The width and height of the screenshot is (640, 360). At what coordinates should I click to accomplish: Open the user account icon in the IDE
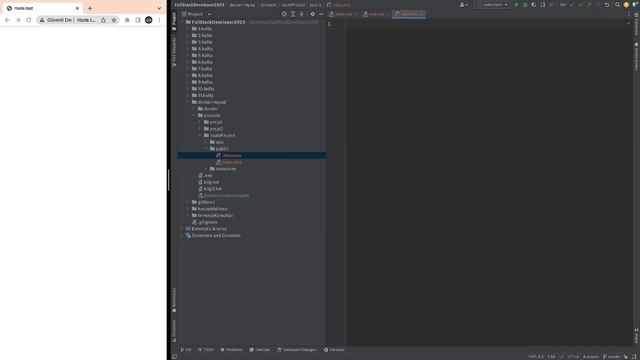coord(463,5)
